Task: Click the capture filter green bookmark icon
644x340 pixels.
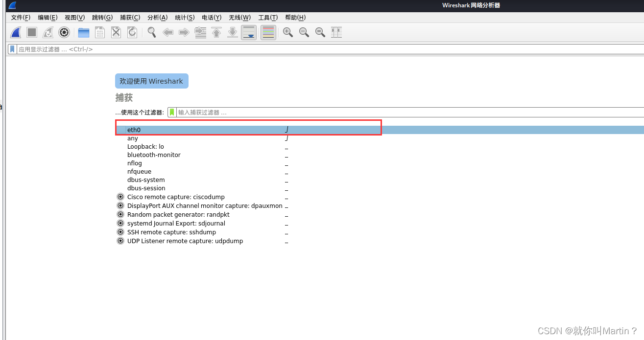Action: pos(172,112)
